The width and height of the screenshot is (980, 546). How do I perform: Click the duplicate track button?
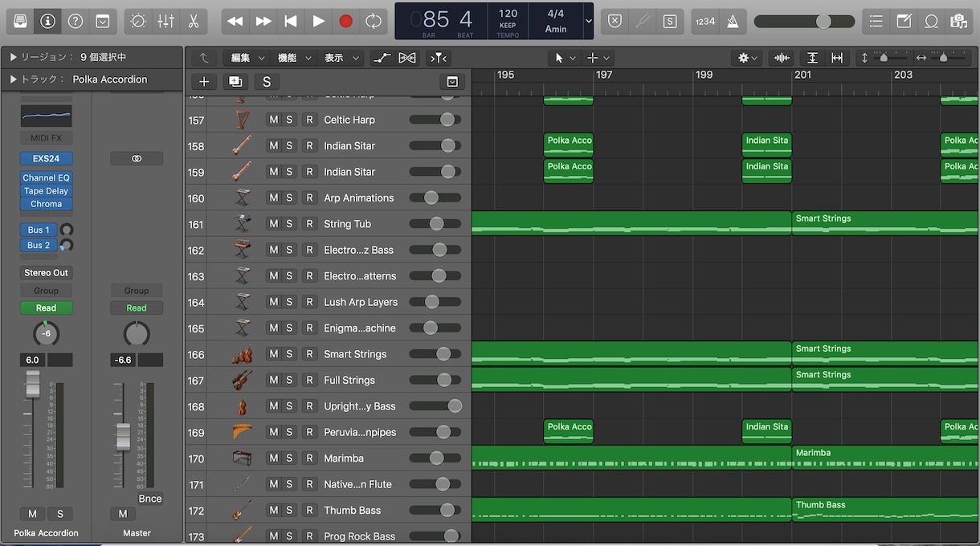pos(235,82)
